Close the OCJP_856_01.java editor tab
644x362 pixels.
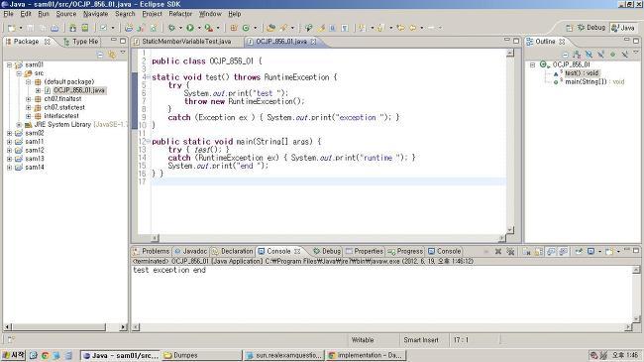pos(313,42)
